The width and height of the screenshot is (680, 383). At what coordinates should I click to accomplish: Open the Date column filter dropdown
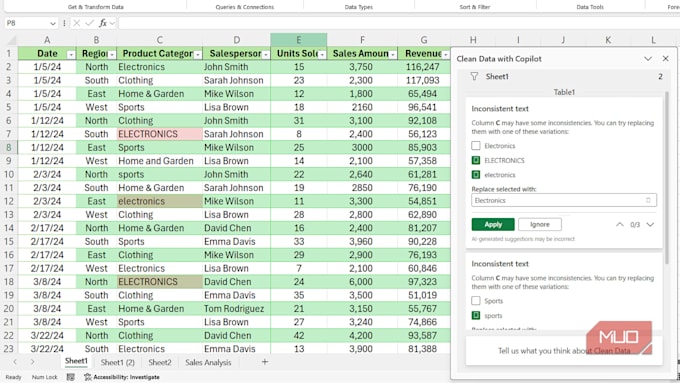(71, 54)
